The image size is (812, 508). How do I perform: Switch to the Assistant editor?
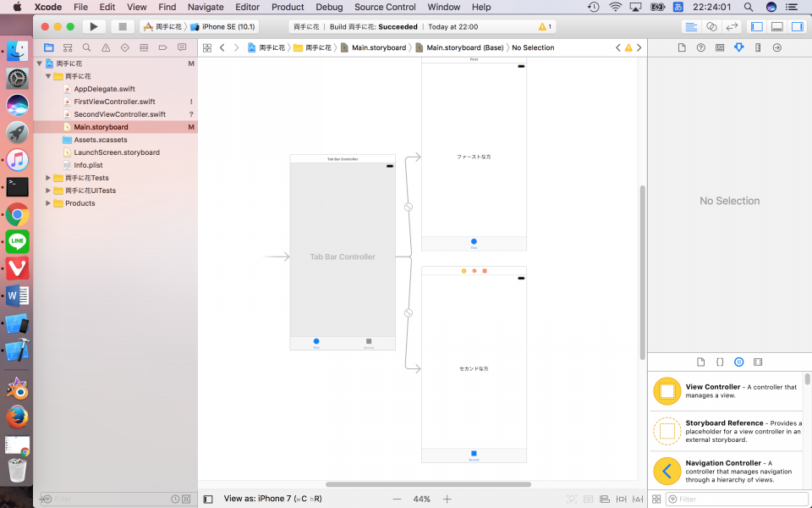click(711, 26)
